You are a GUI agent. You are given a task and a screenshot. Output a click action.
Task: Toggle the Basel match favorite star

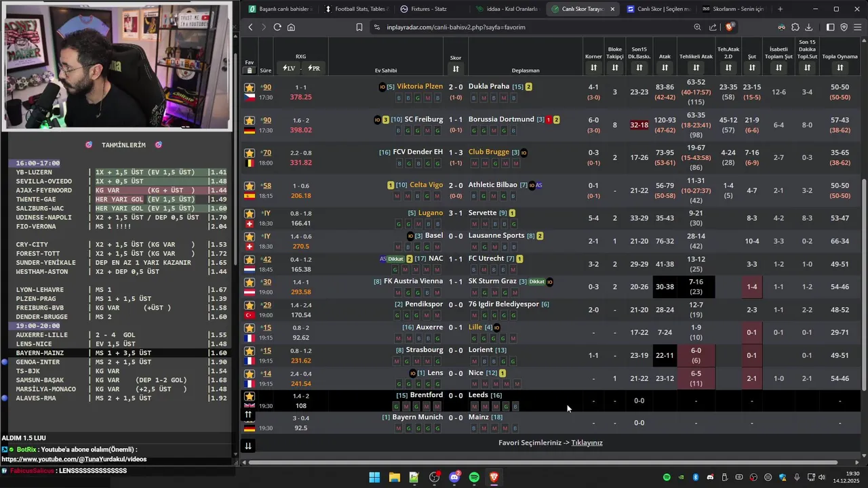click(x=250, y=237)
